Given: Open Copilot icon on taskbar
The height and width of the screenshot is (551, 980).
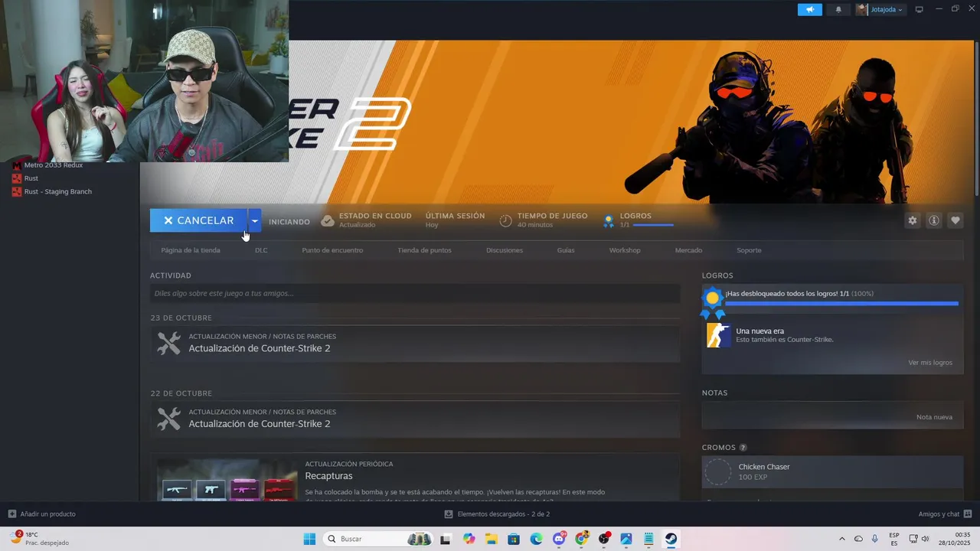Looking at the screenshot, I should click(469, 539).
